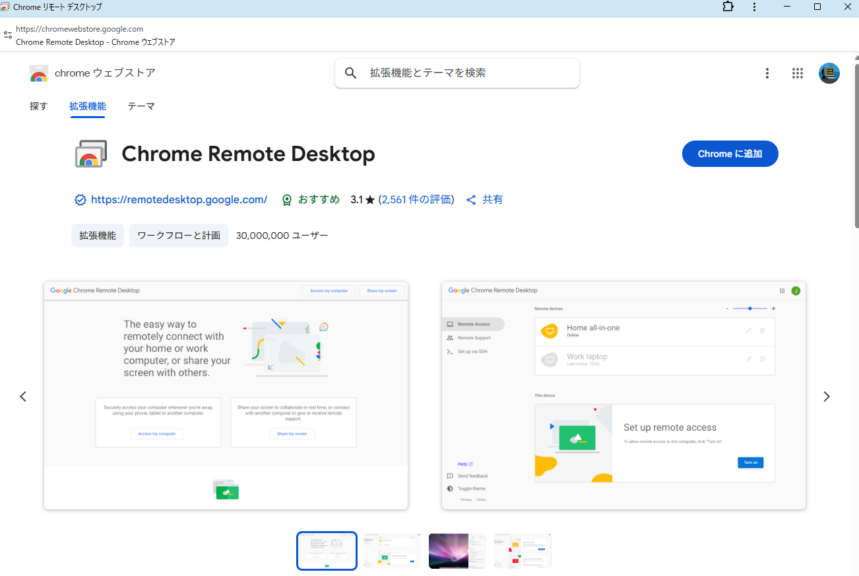
Task: Open the Google account profile avatar
Action: click(829, 73)
